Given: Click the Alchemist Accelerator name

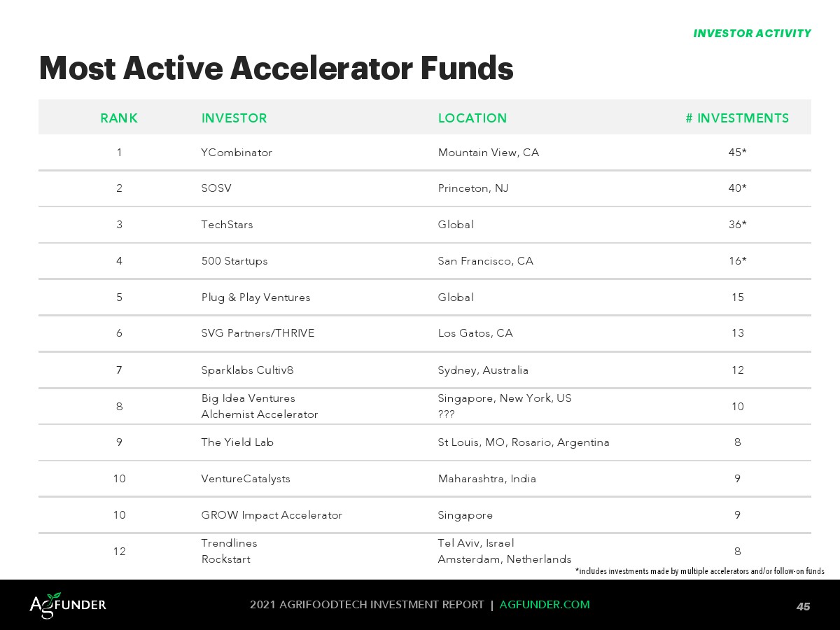Looking at the screenshot, I should tap(260, 414).
